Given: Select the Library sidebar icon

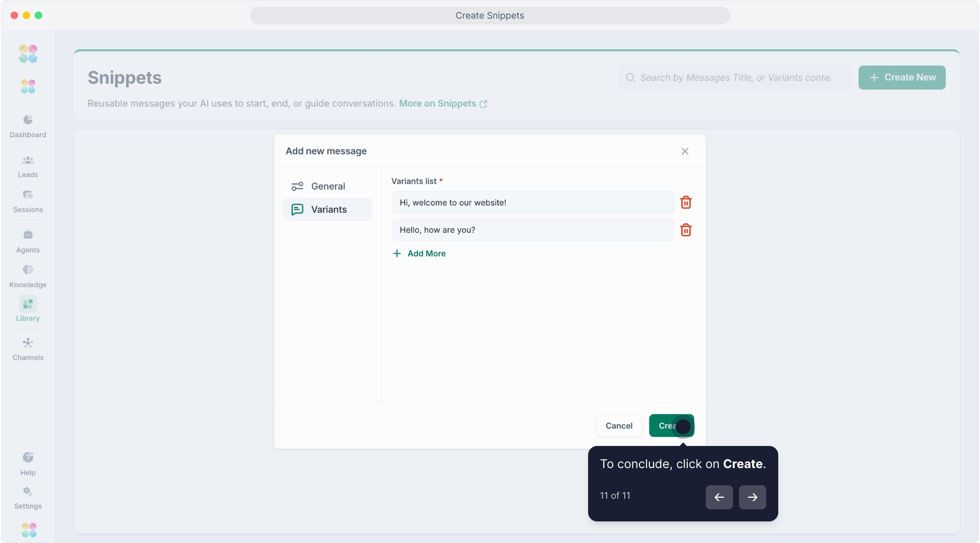Looking at the screenshot, I should [28, 304].
